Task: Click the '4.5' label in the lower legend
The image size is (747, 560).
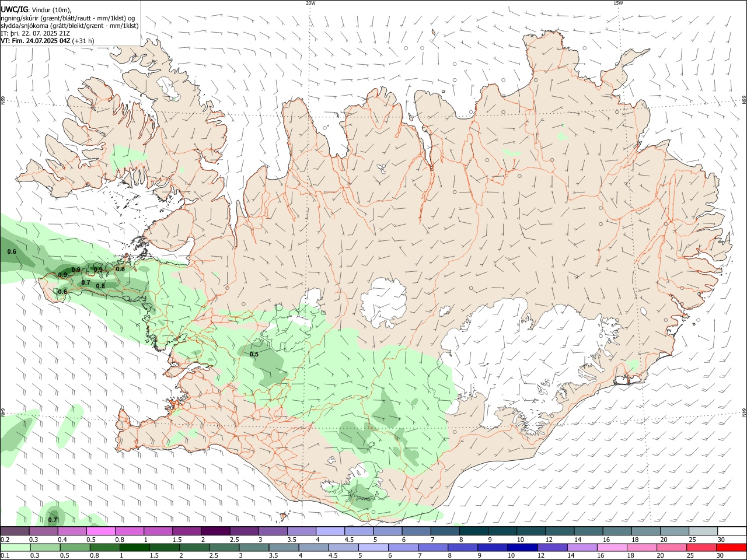Action: (333, 556)
